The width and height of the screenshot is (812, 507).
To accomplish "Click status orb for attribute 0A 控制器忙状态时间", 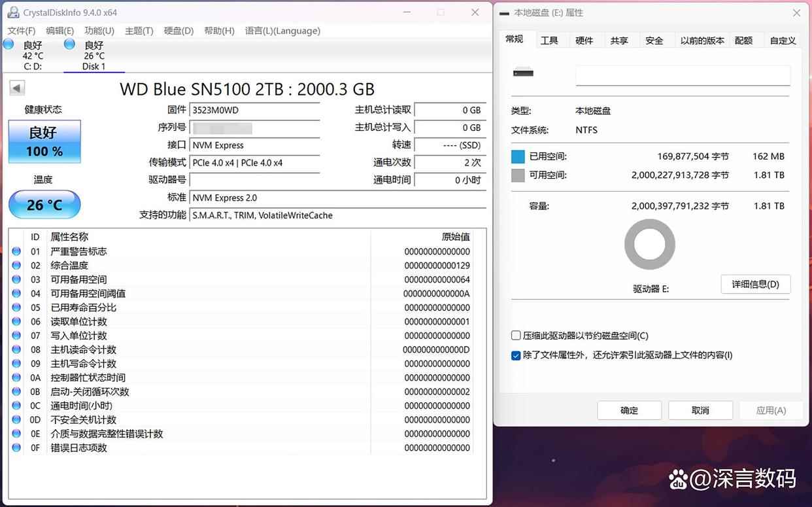I will click(x=16, y=377).
